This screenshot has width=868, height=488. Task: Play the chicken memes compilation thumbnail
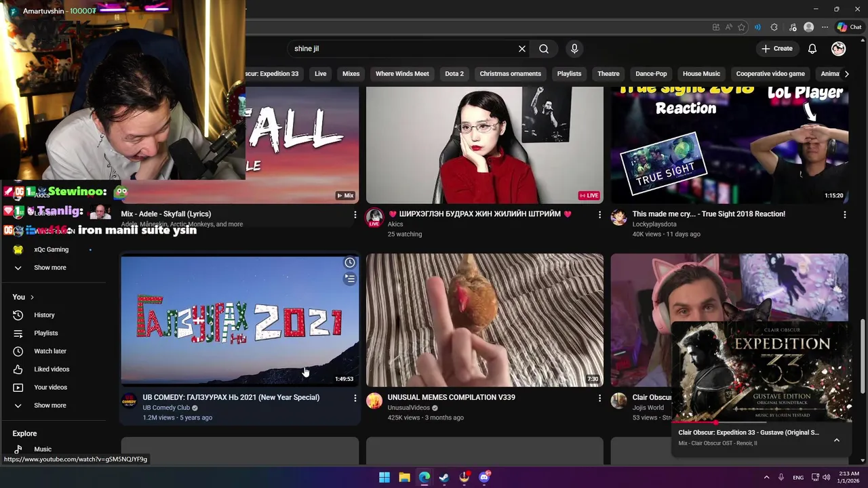point(485,320)
